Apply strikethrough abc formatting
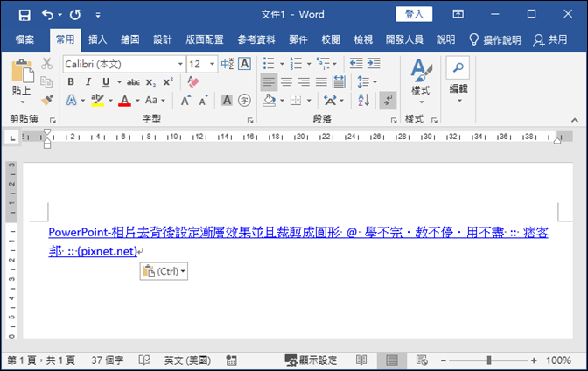The height and width of the screenshot is (371, 588). point(133,82)
